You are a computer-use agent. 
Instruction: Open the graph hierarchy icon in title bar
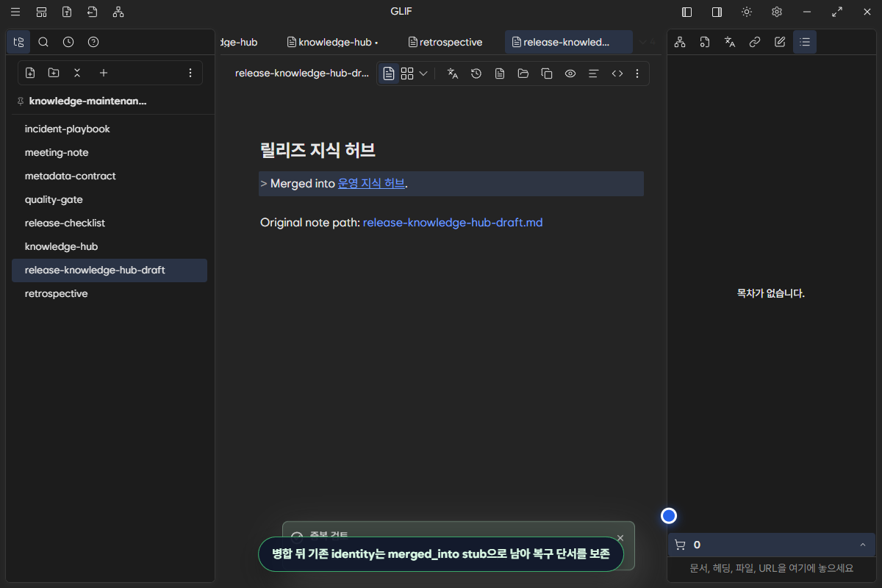pos(118,12)
